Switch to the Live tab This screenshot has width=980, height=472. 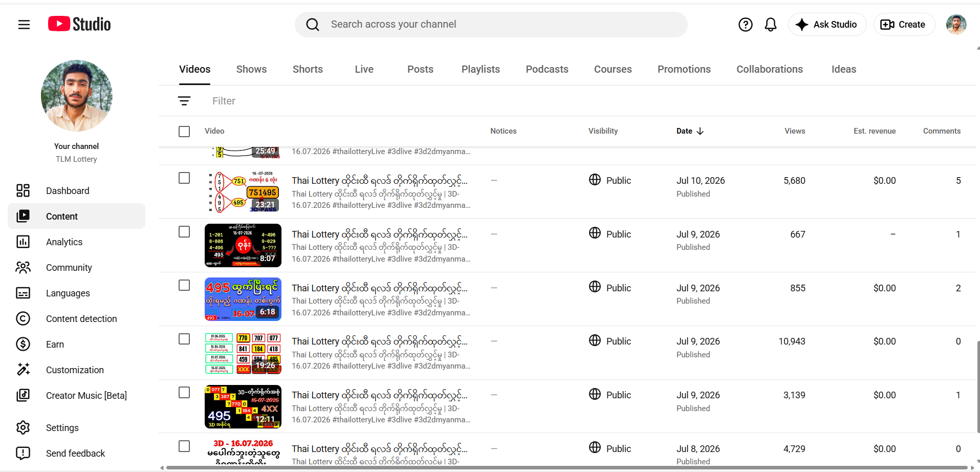[364, 69]
